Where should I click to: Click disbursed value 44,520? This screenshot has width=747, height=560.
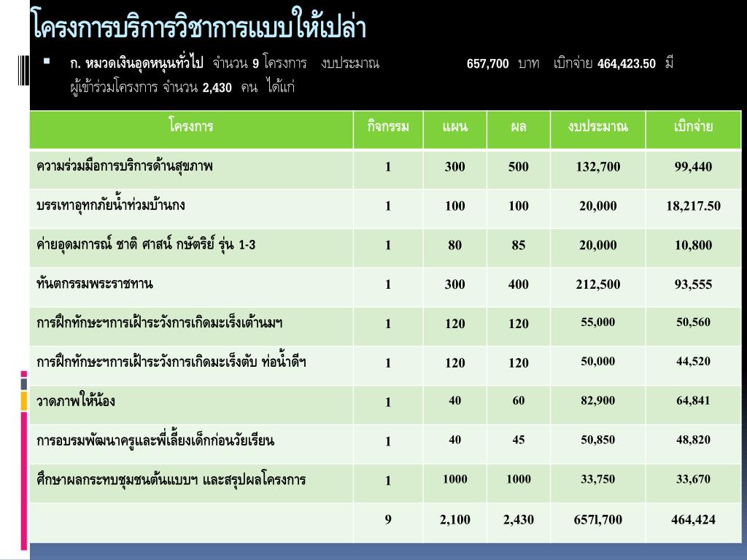693,361
